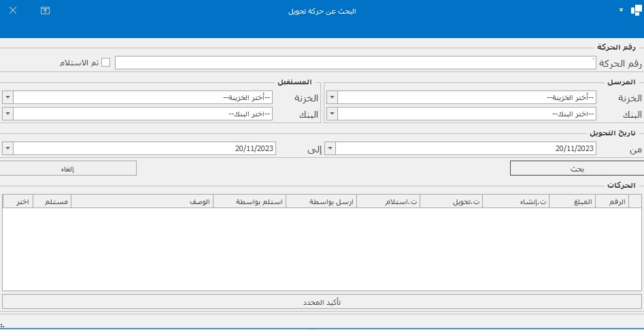This screenshot has height=330, width=644.
Task: Expand the receiver الخزنة dropdown under المستقبل
Action: pyautogui.click(x=7, y=97)
